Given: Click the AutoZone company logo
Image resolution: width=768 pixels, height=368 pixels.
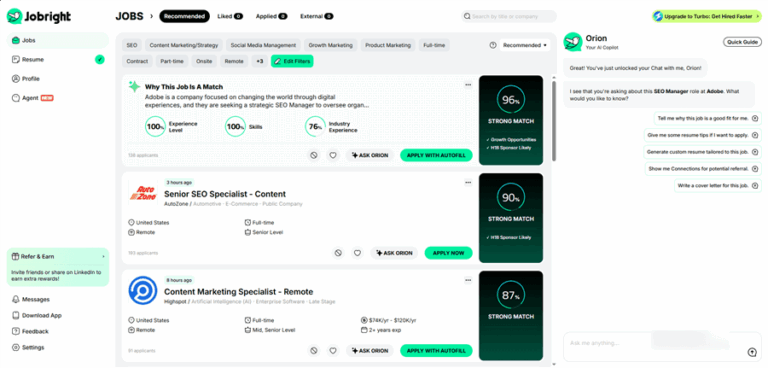Looking at the screenshot, I should (x=143, y=193).
